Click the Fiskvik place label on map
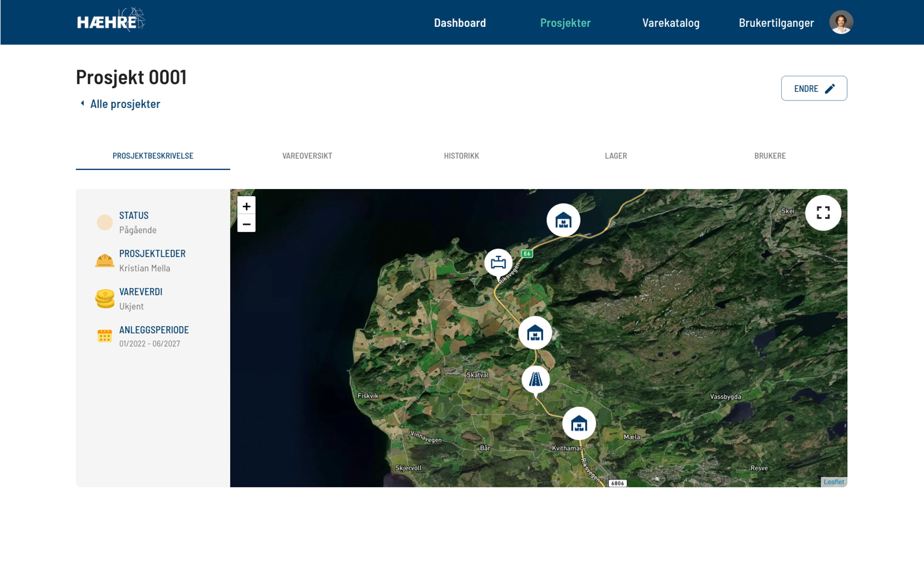 tap(368, 396)
